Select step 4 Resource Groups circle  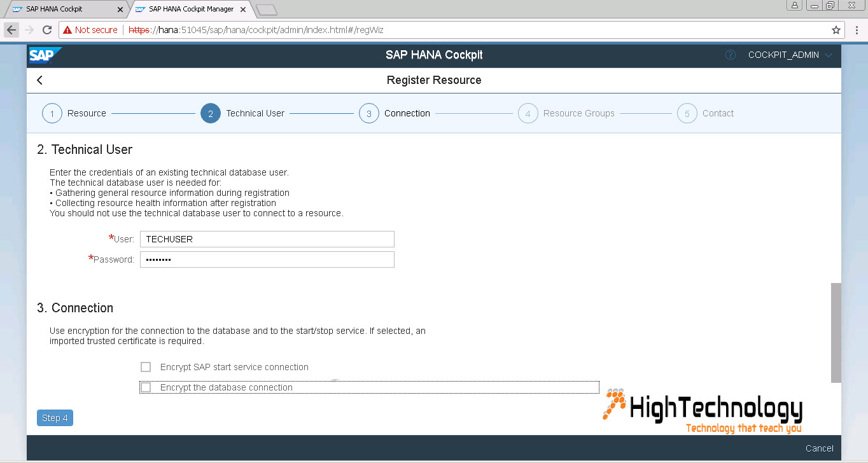click(x=528, y=114)
